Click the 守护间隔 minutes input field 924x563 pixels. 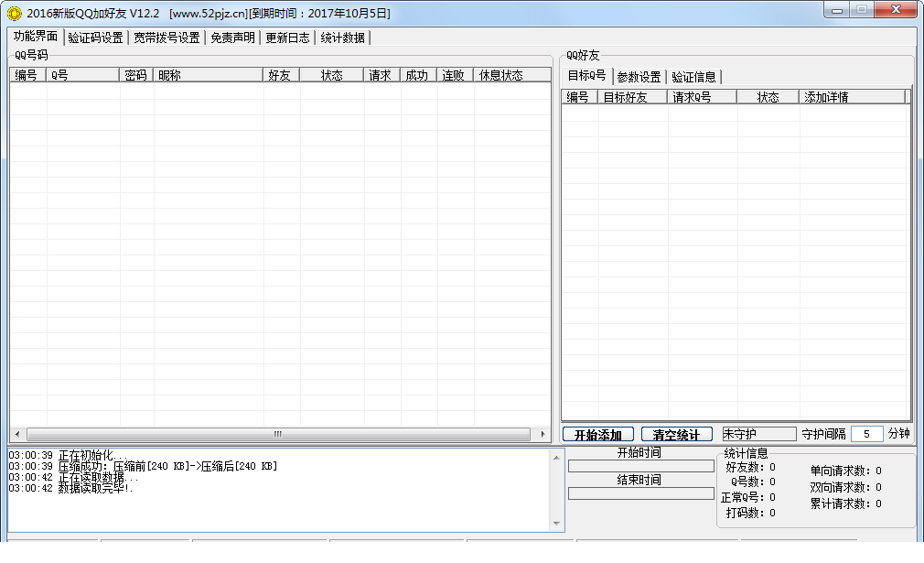click(x=867, y=434)
